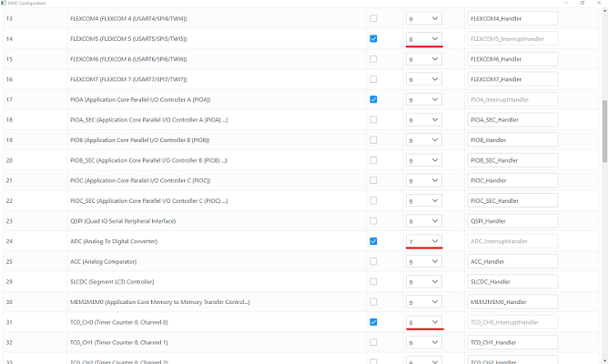Disable the FLEXCOM5 interrupt checkbox
Viewport: 608px width, 364px height.
point(373,38)
